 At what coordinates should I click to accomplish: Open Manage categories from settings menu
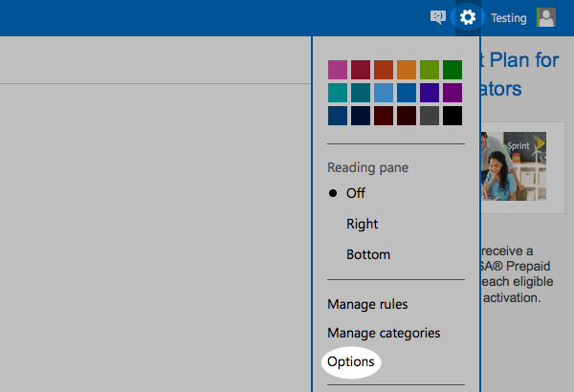384,333
